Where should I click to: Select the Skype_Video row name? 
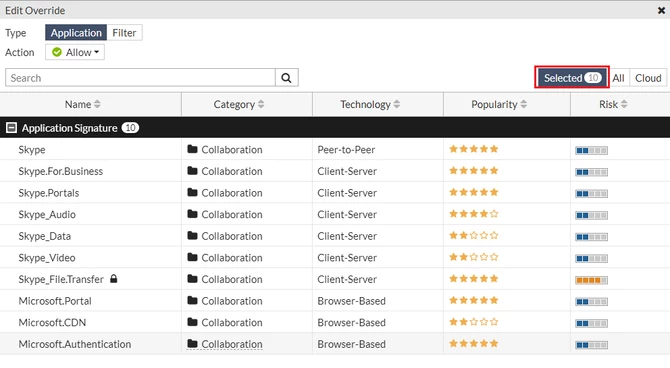47,258
